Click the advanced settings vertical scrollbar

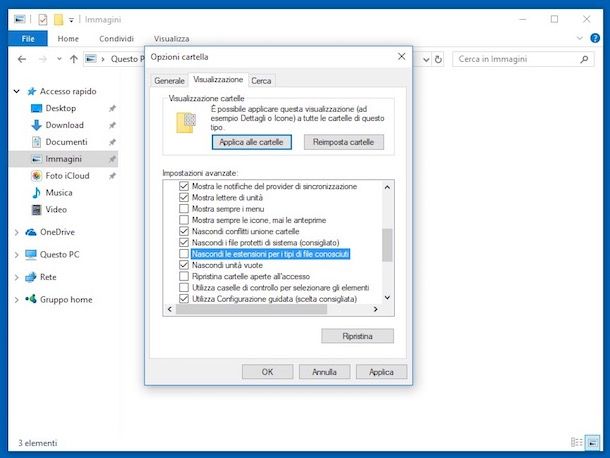pyautogui.click(x=388, y=242)
